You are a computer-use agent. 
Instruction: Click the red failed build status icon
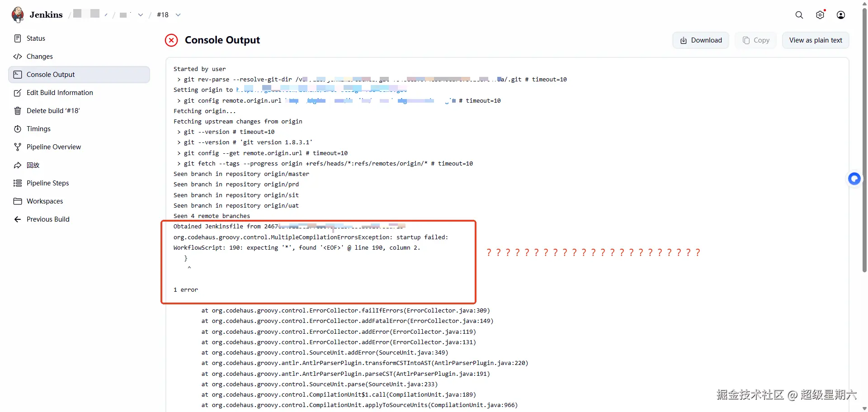pyautogui.click(x=171, y=40)
